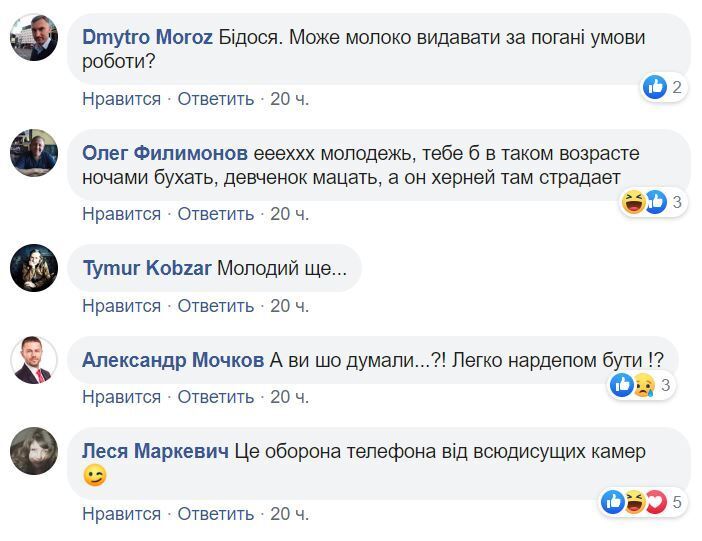Click heart reaction icon on Леся Маркевич comment
Screen dimensions: 702x541
[x=656, y=502]
